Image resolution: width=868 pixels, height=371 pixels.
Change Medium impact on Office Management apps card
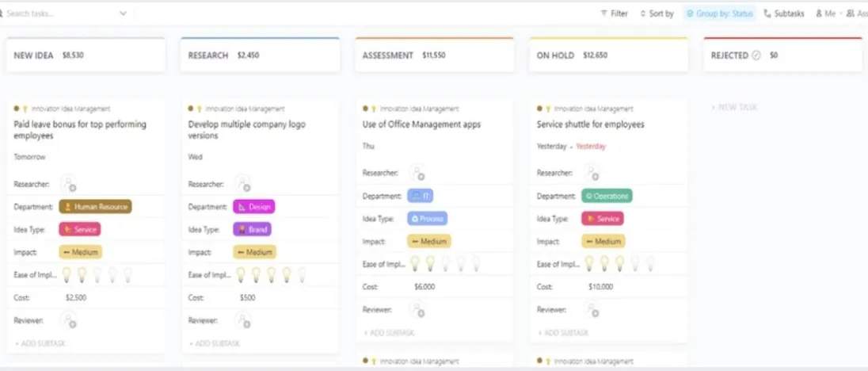coord(429,241)
